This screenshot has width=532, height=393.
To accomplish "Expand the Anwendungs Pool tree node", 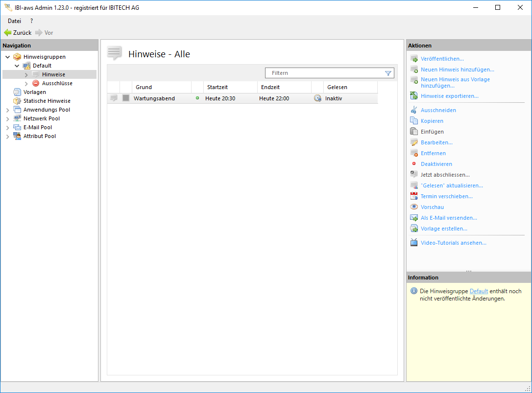I will point(7,110).
